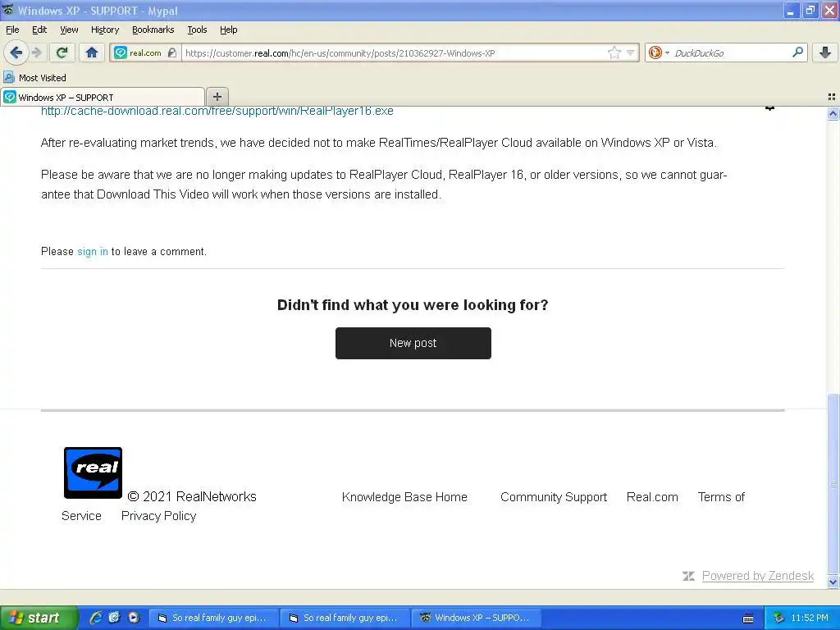The image size is (840, 630).
Task: Open the Edit menu
Action: coord(39,30)
